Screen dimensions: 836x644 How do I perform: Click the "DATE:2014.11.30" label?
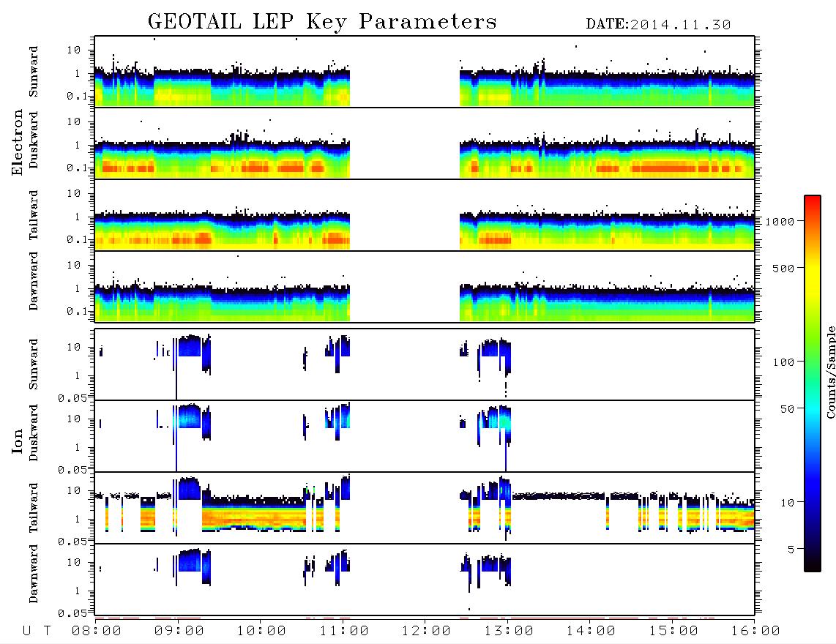click(658, 25)
